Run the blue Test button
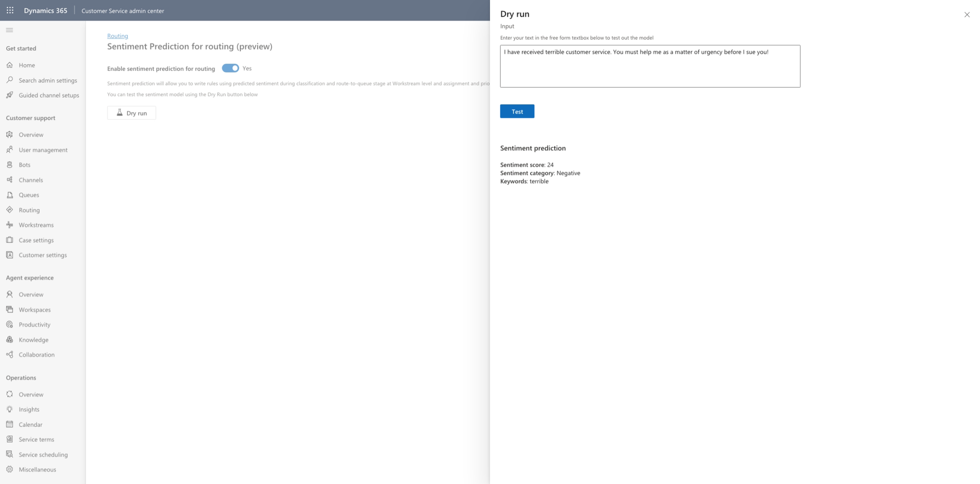 click(517, 111)
